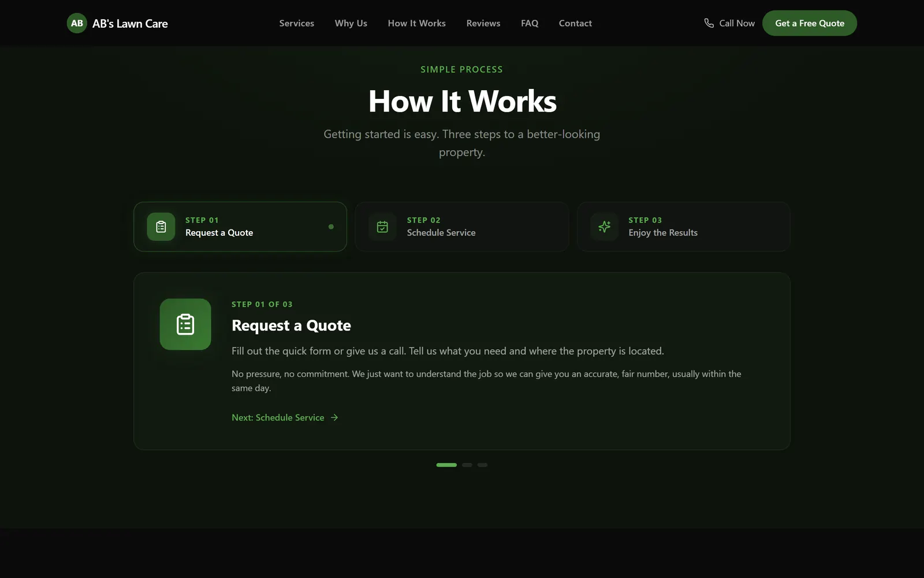Open the Services nav item
Viewport: 924px width, 578px height.
pos(297,23)
